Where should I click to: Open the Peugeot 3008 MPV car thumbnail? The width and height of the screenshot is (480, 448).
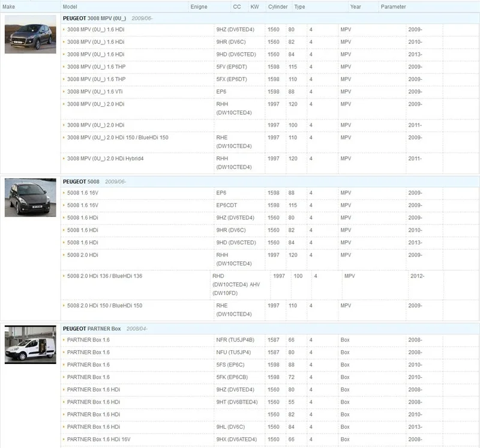31,34
